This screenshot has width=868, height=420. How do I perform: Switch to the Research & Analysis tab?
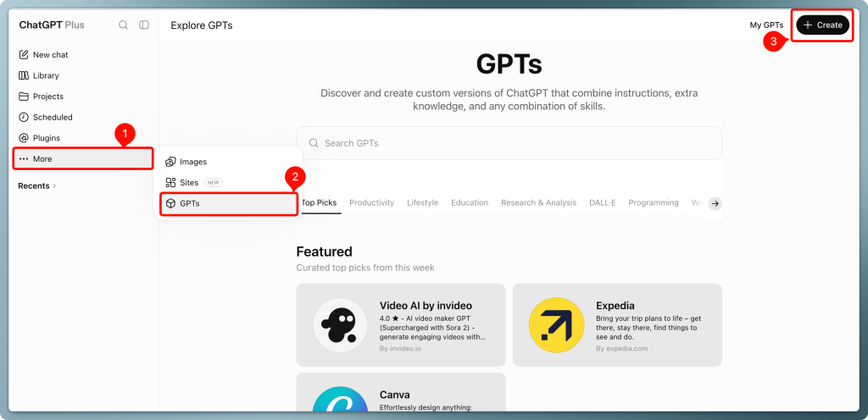point(538,203)
